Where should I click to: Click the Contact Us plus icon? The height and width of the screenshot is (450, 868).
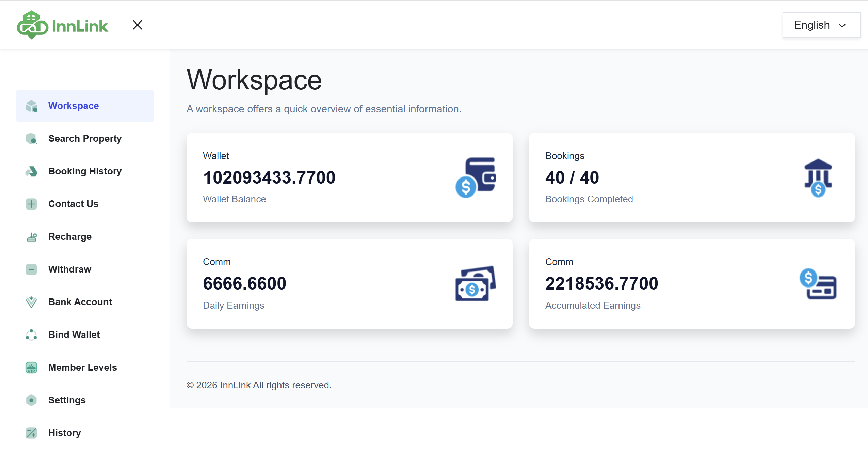(x=31, y=204)
